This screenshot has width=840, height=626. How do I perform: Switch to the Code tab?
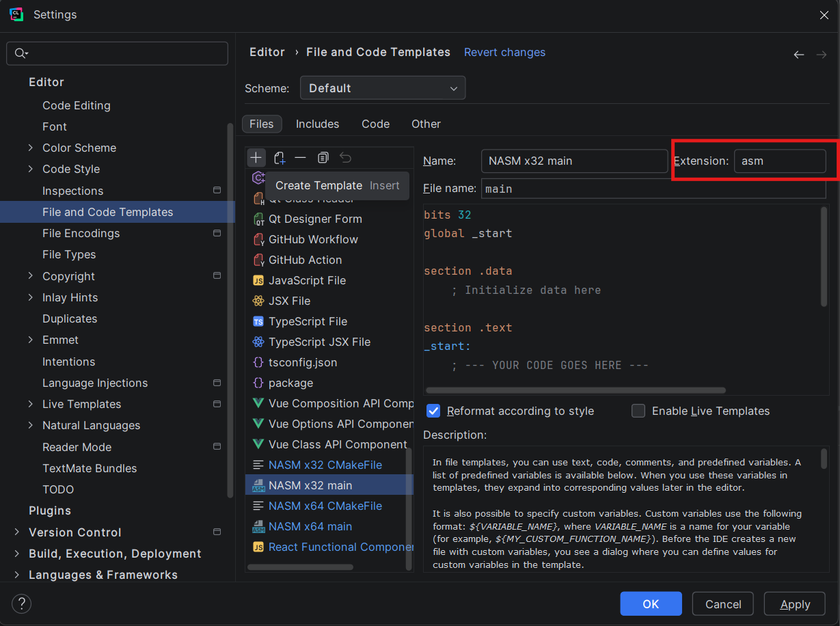375,124
